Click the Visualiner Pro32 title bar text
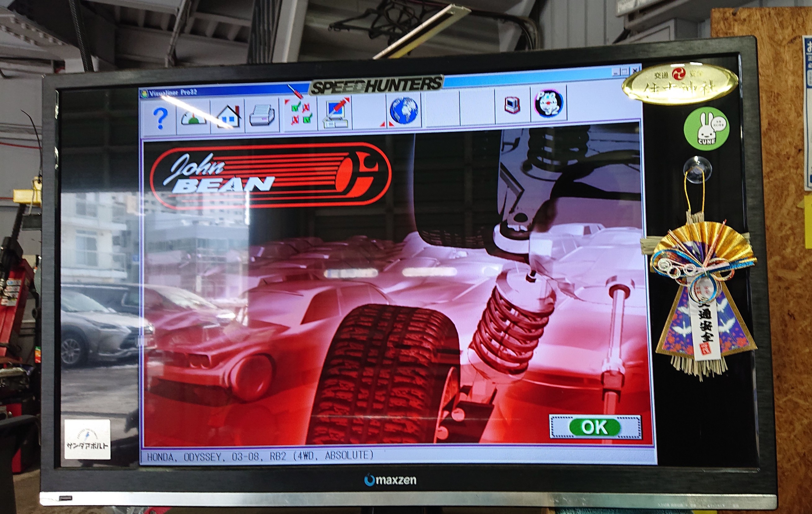812x514 pixels. pos(173,92)
